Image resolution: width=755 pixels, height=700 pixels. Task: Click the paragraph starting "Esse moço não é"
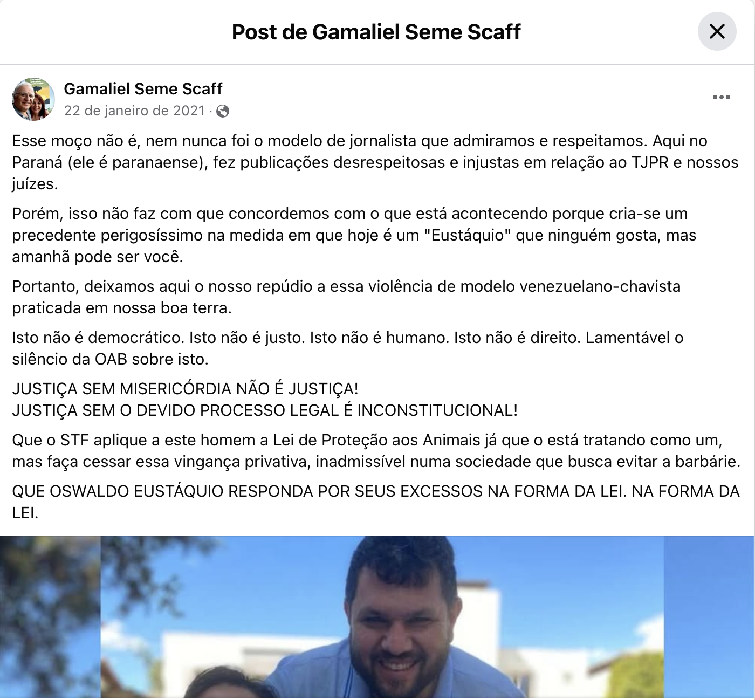tap(375, 162)
